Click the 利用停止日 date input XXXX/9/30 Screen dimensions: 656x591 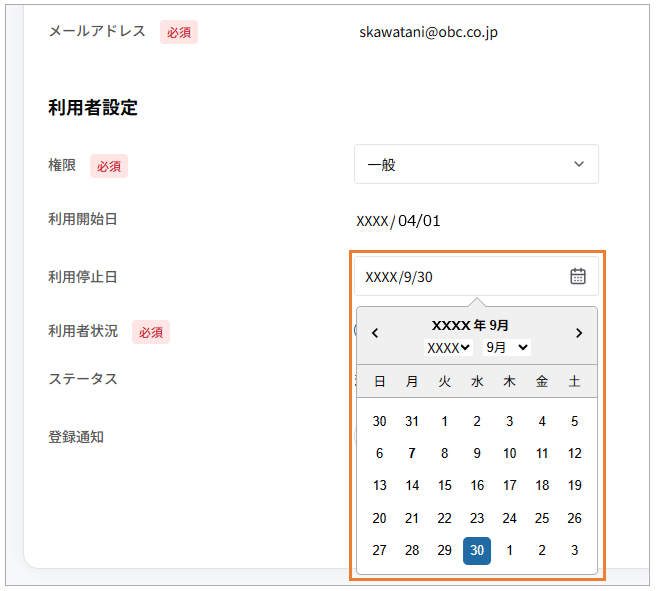coord(476,276)
